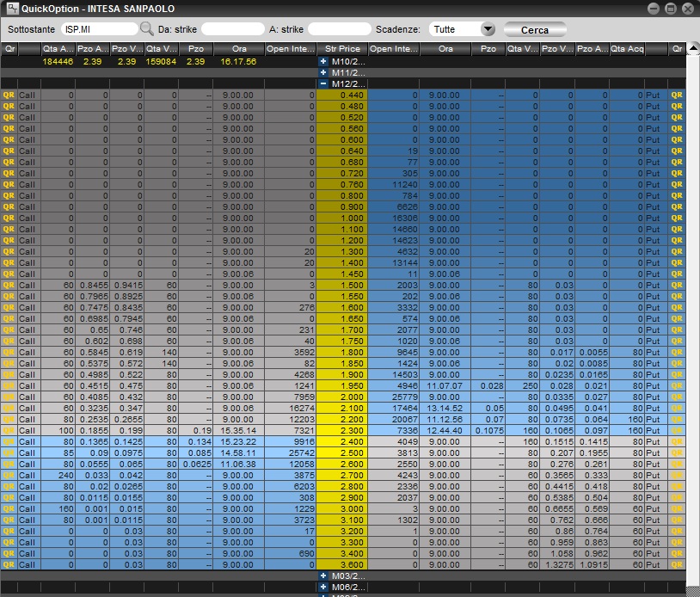Maximize the QuickOption window
The height and width of the screenshot is (597, 700).
click(x=671, y=9)
